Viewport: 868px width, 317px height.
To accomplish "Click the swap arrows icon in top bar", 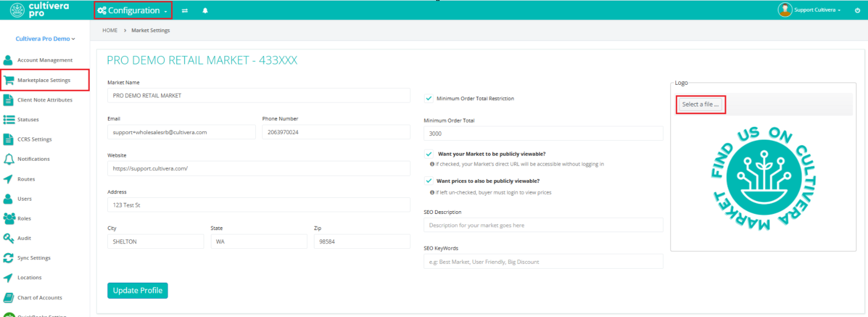I will point(184,11).
